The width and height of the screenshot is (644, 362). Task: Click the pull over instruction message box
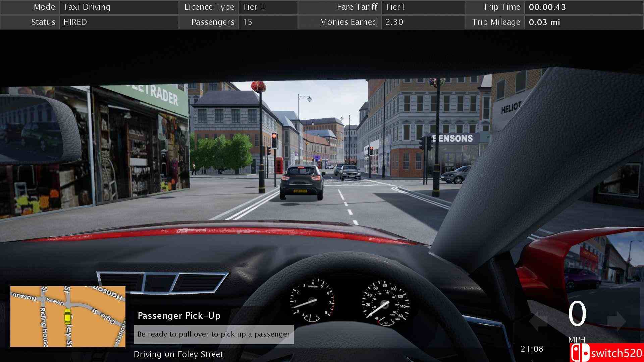tap(214, 334)
